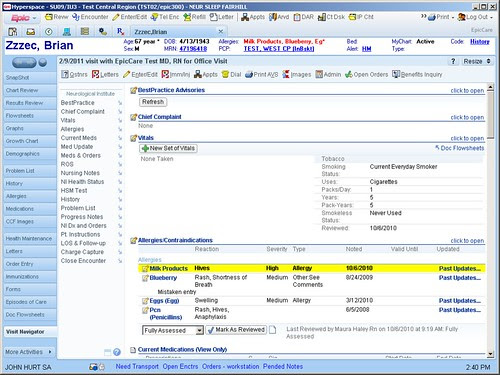500x375 pixels.
Task: Click New Set of Vitals button
Action: point(168,148)
